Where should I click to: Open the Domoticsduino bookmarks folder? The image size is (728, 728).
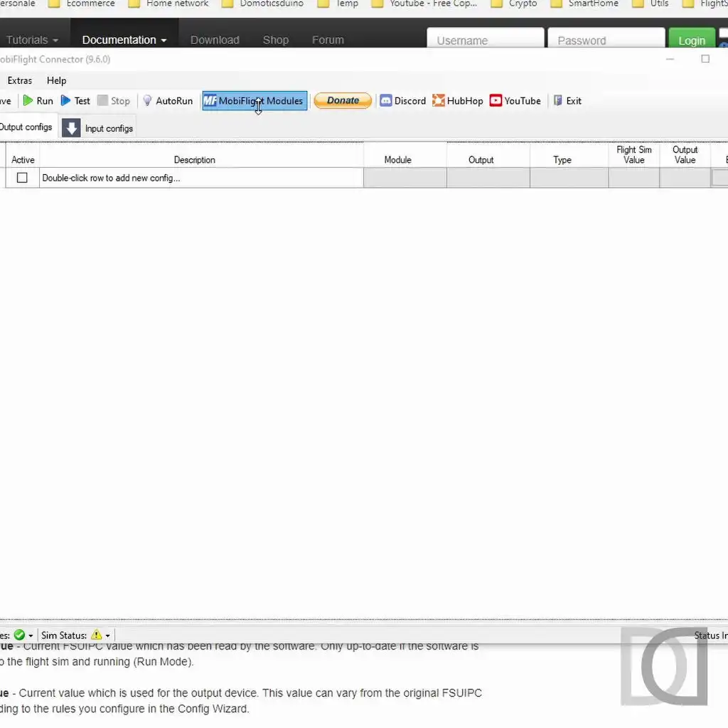[x=263, y=4]
